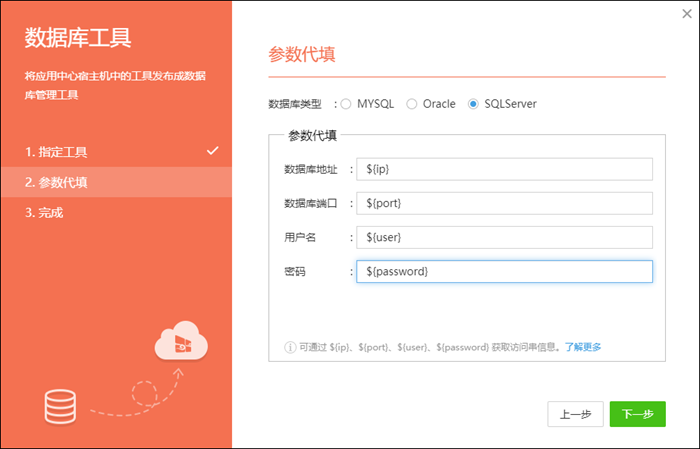Click into the 数据库端口 field

504,203
